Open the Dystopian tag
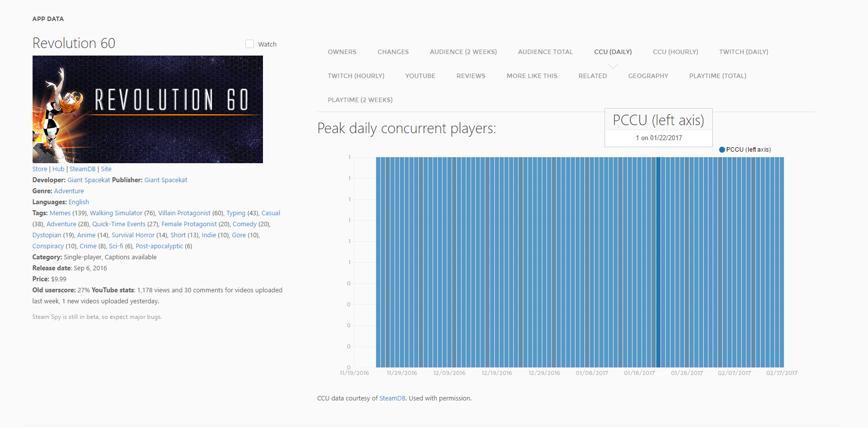 click(x=47, y=235)
